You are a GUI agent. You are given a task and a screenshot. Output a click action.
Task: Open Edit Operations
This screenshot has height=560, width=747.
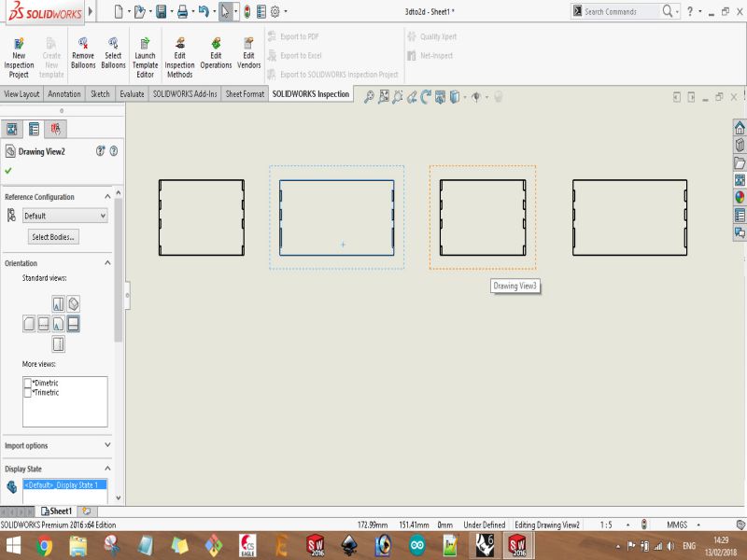pyautogui.click(x=216, y=53)
